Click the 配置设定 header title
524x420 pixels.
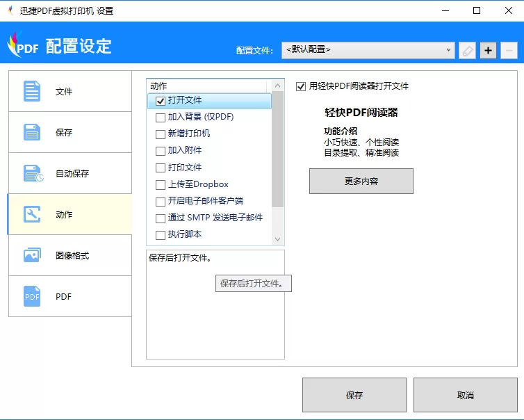coord(79,46)
